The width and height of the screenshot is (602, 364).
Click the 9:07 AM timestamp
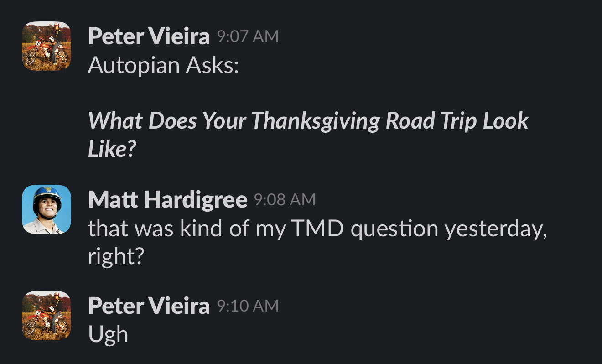(x=247, y=36)
